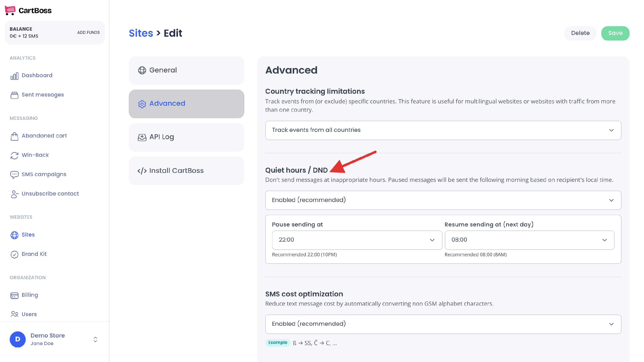The width and height of the screenshot is (644, 362).
Task: Expand the Demo Store account switcher chevrons
Action: pyautogui.click(x=95, y=339)
